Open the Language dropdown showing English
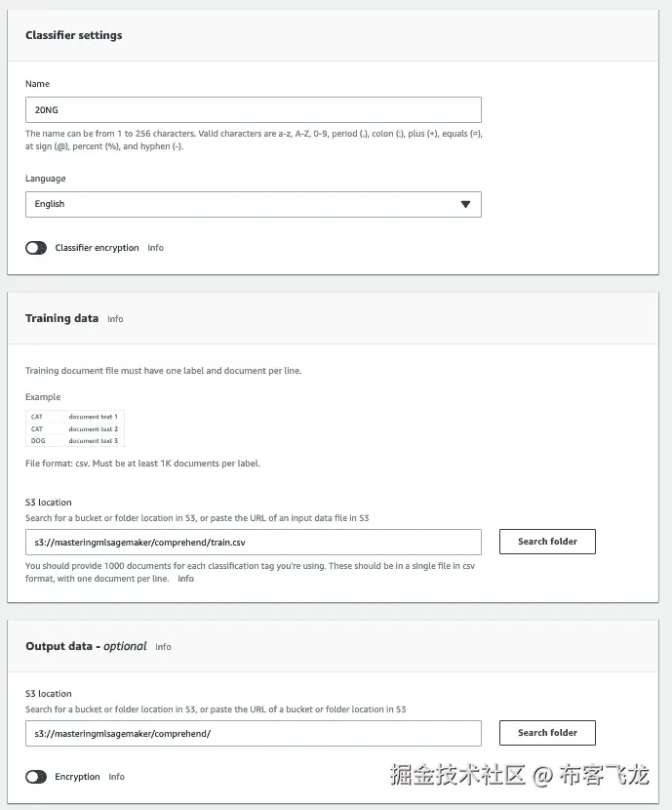The image size is (672, 810). coord(253,204)
